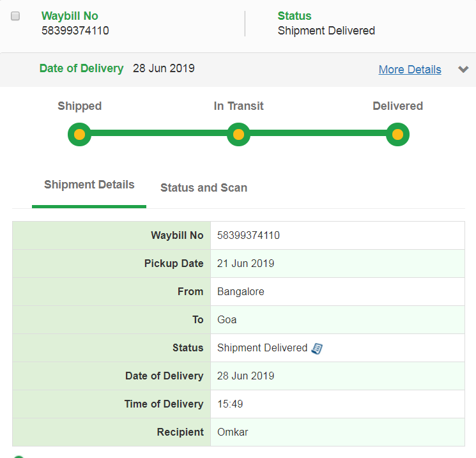Click the progress bar between In Transit and Delivered

pos(318,135)
